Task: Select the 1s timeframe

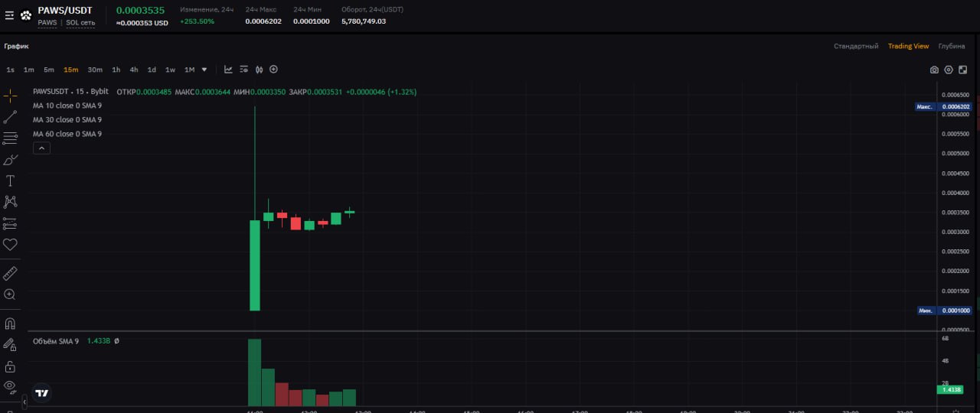Action: (11, 70)
